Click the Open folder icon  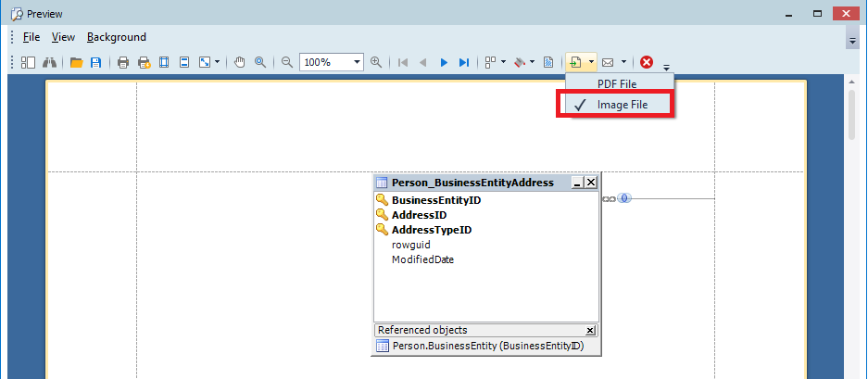click(76, 62)
